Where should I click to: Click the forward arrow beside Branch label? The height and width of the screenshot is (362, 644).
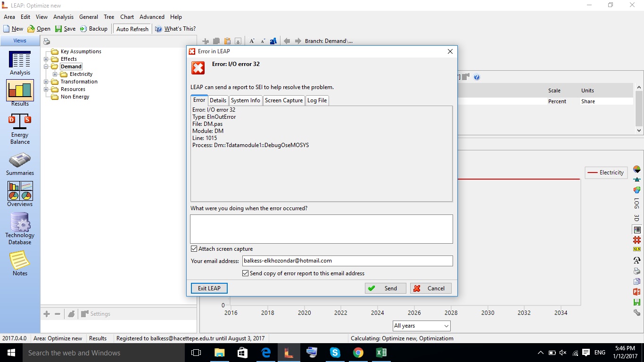[x=298, y=41]
